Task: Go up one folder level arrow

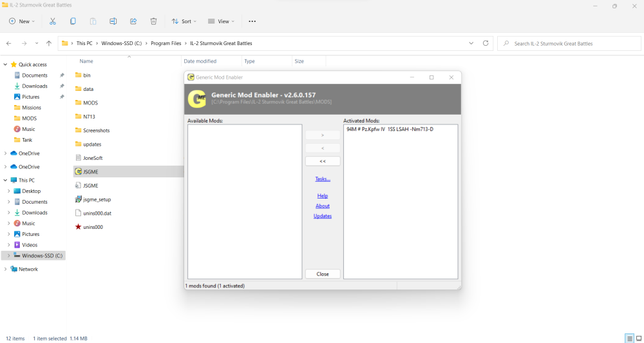Action: point(49,43)
